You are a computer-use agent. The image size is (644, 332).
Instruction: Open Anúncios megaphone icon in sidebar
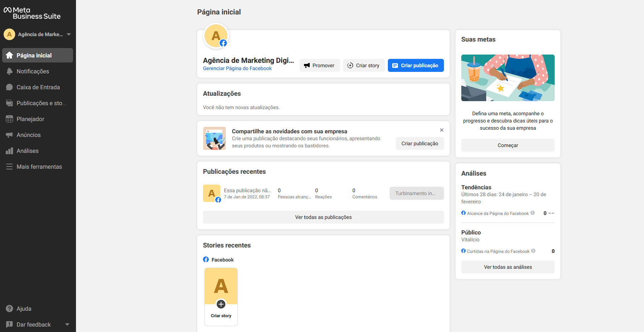click(x=9, y=135)
